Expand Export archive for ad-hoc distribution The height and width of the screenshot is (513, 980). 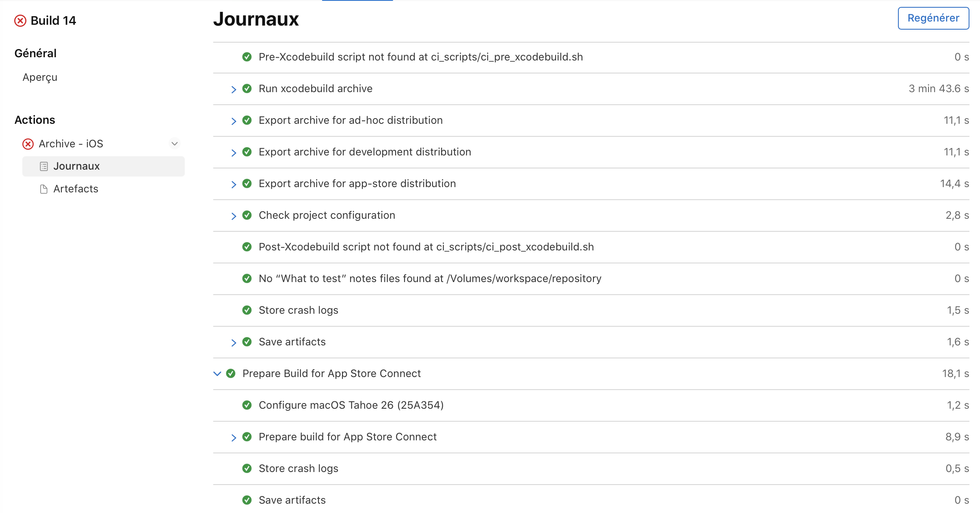[x=234, y=121]
